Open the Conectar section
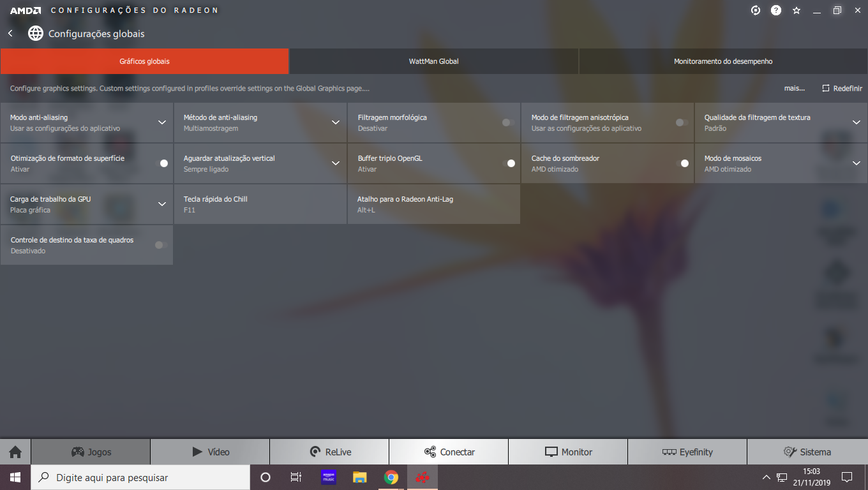The width and height of the screenshot is (868, 490). (x=449, y=452)
